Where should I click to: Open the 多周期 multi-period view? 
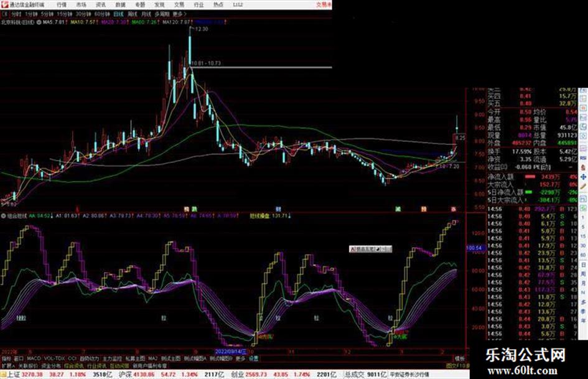click(162, 14)
